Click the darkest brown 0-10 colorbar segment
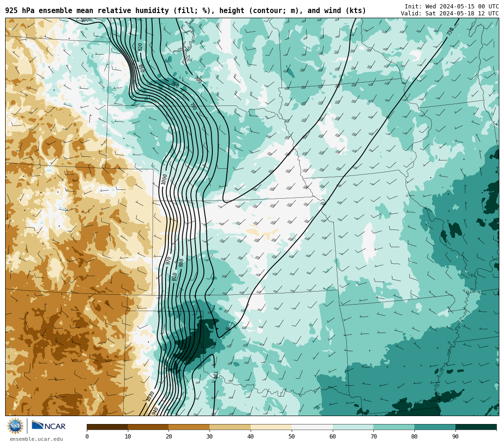 [x=107, y=427]
